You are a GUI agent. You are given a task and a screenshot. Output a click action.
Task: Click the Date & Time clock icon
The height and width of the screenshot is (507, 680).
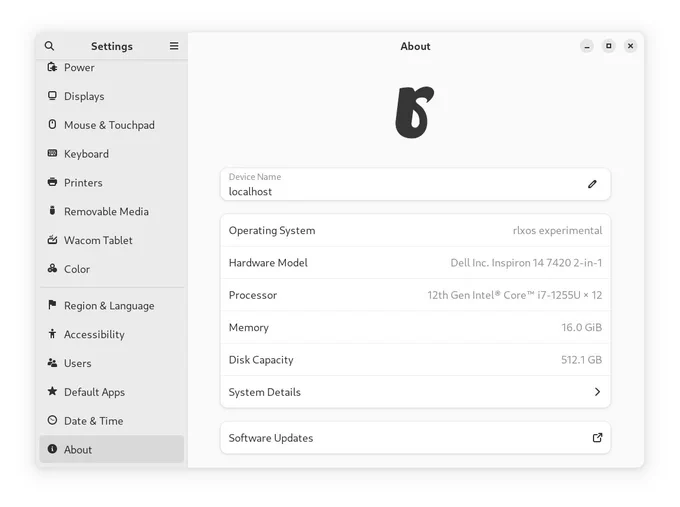click(52, 420)
